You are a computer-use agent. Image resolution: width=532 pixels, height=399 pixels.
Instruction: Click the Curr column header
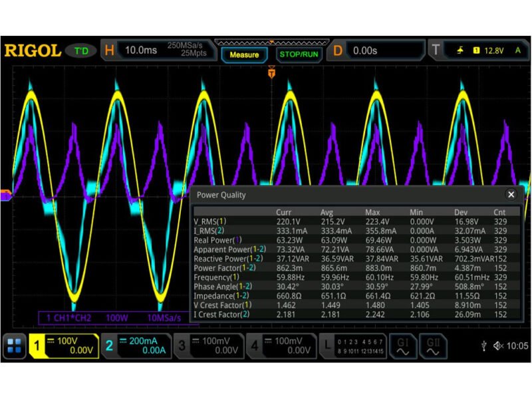pos(284,212)
